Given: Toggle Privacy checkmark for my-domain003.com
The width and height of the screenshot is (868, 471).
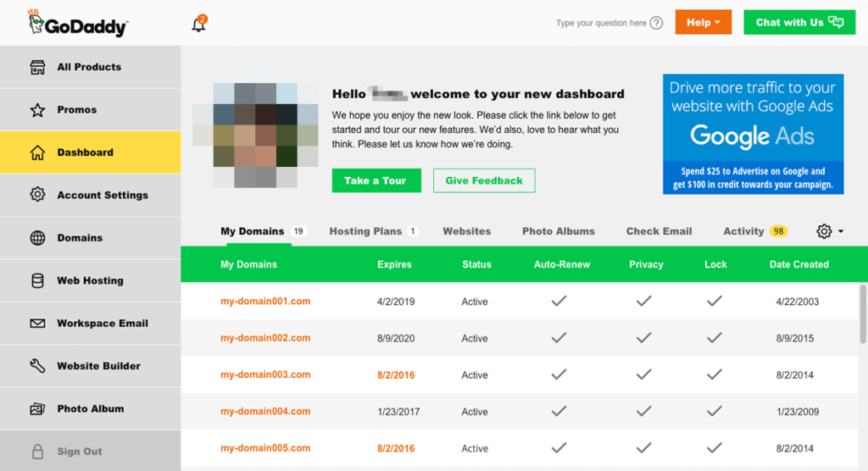Looking at the screenshot, I should 643,374.
